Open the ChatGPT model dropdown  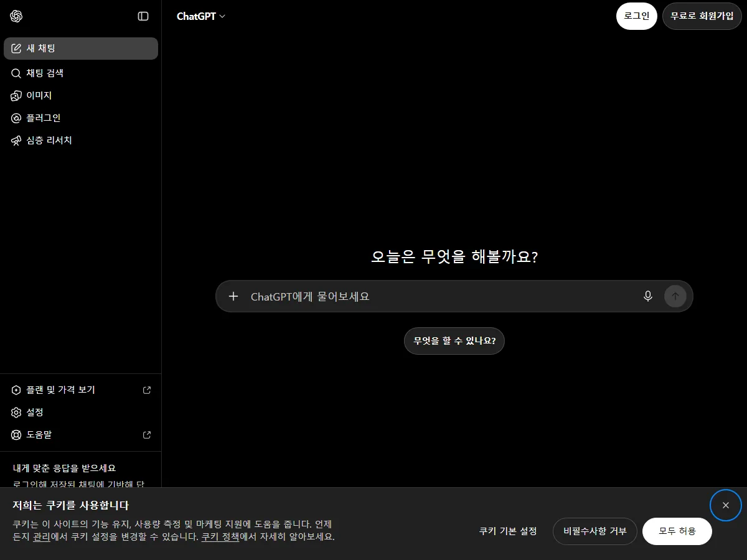coord(201,16)
